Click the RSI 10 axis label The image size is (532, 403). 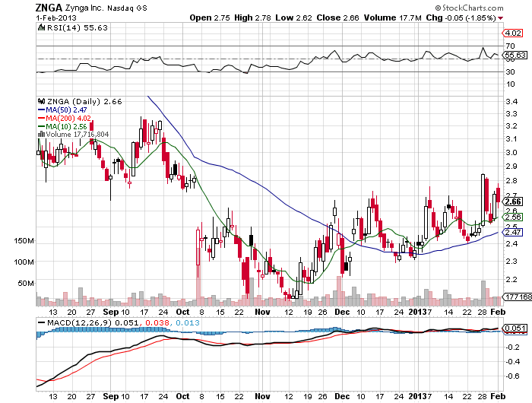510,84
